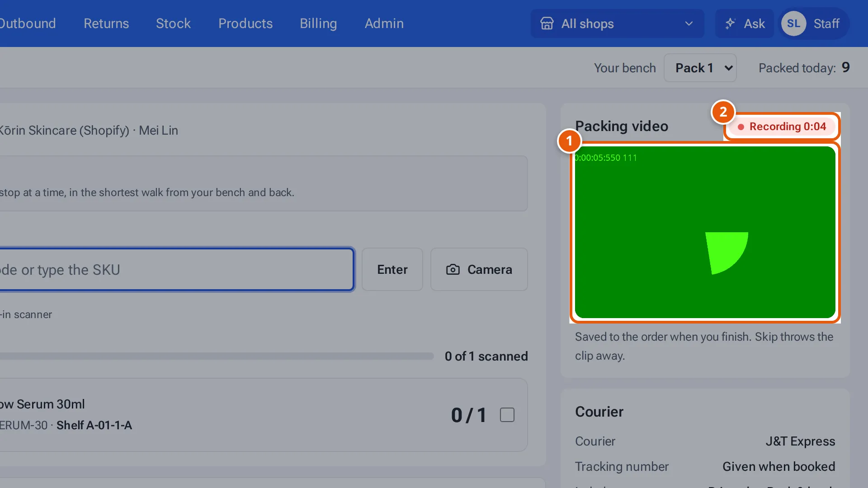This screenshot has width=868, height=488.
Task: Click the All shops chevron arrow
Action: 689,23
